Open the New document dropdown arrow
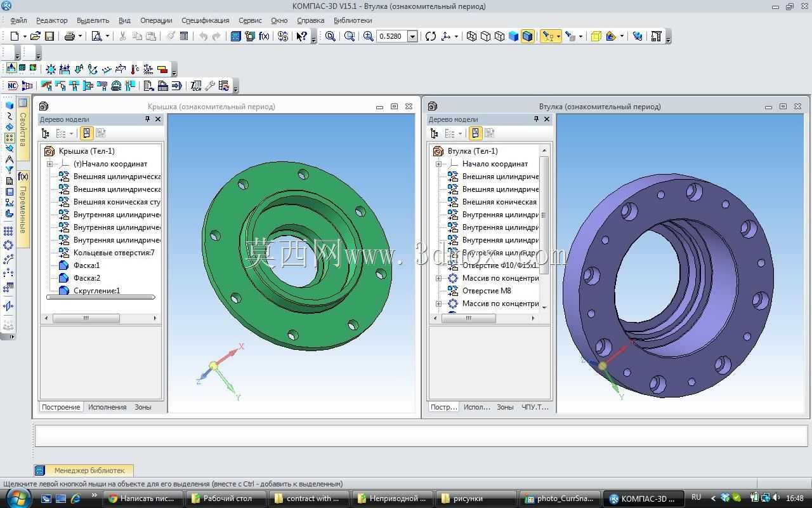The image size is (812, 508). click(x=24, y=36)
